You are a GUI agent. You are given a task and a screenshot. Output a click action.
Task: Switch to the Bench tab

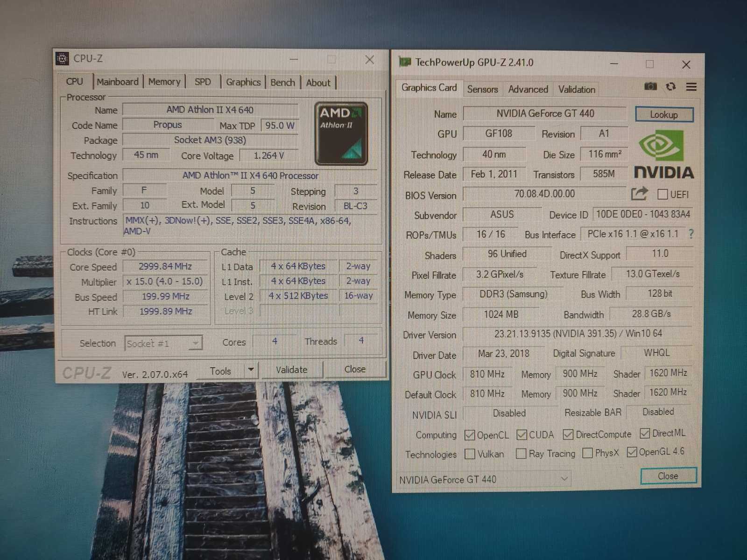tap(283, 83)
